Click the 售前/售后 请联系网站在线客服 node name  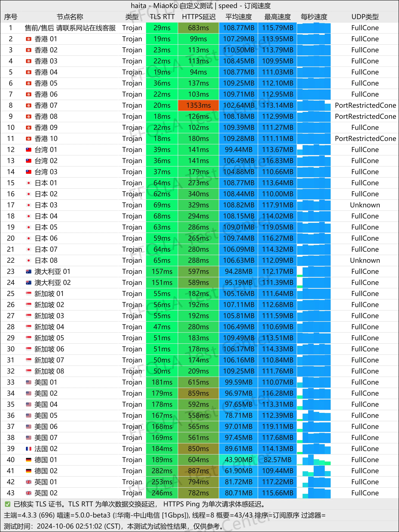[x=70, y=28]
